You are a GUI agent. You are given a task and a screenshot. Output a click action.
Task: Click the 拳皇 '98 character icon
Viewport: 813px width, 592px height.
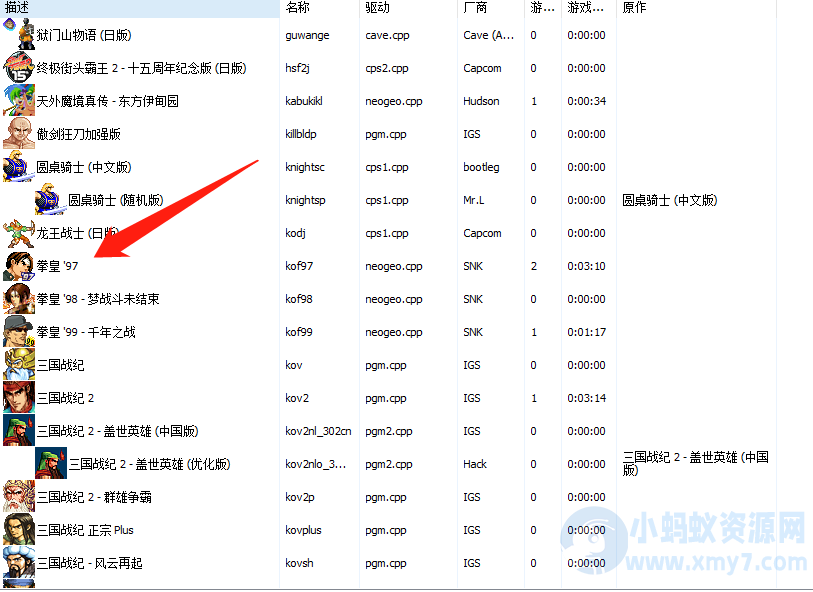[x=19, y=299]
